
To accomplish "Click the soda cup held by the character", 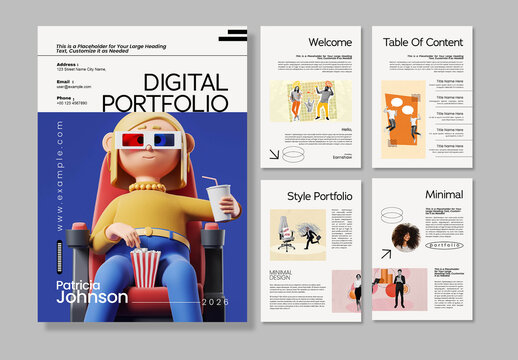I will coord(219,202).
